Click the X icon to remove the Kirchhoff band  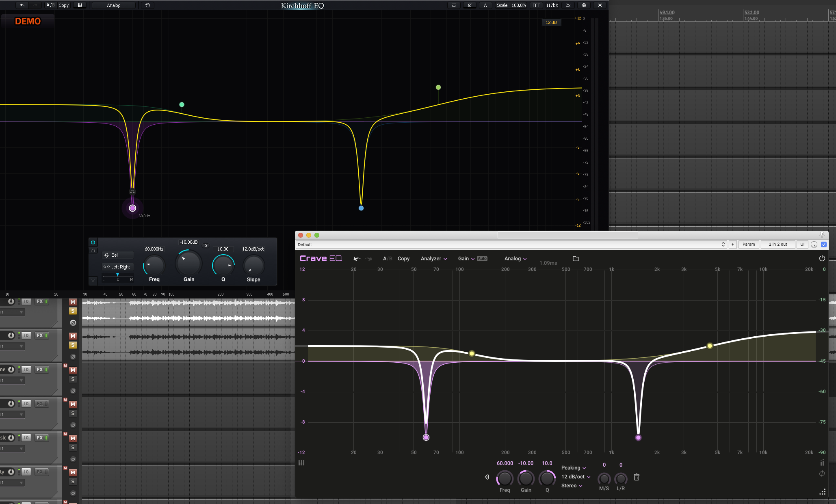(93, 280)
